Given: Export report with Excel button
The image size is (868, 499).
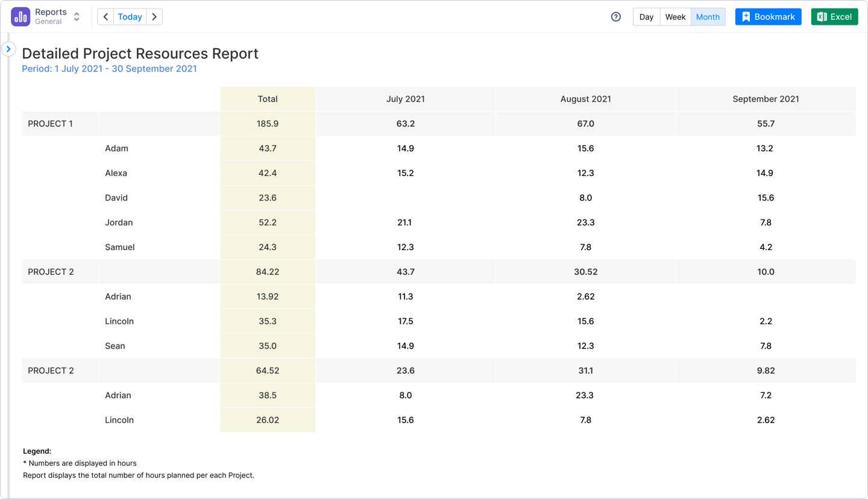Looking at the screenshot, I should tap(834, 17).
